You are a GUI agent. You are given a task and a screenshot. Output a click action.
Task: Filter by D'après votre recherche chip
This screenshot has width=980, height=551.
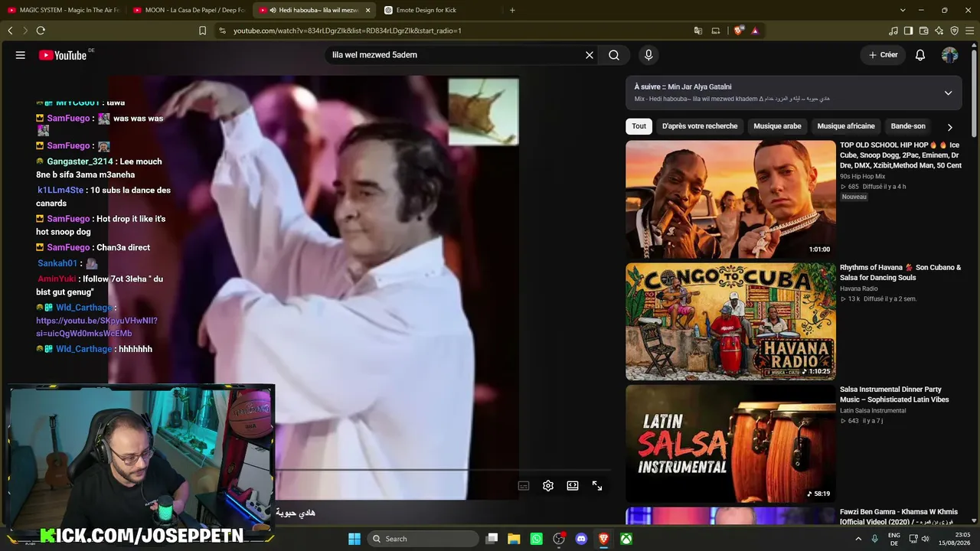[x=700, y=126]
